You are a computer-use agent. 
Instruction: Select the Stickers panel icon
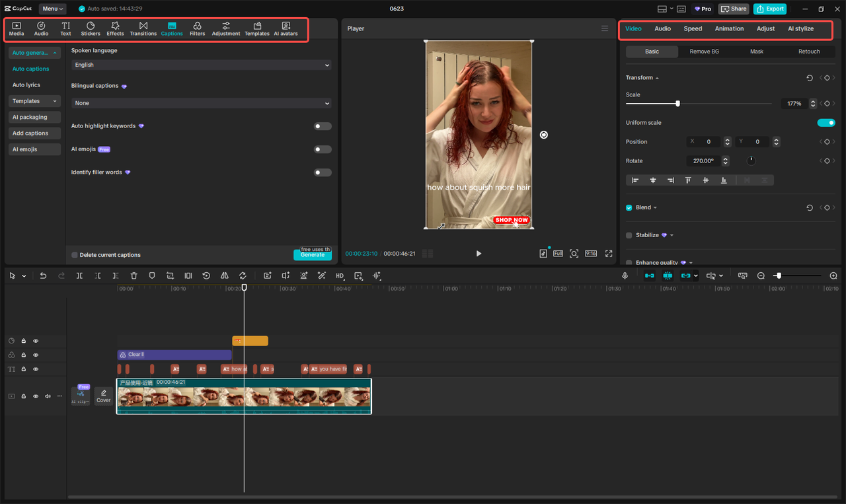(x=90, y=28)
